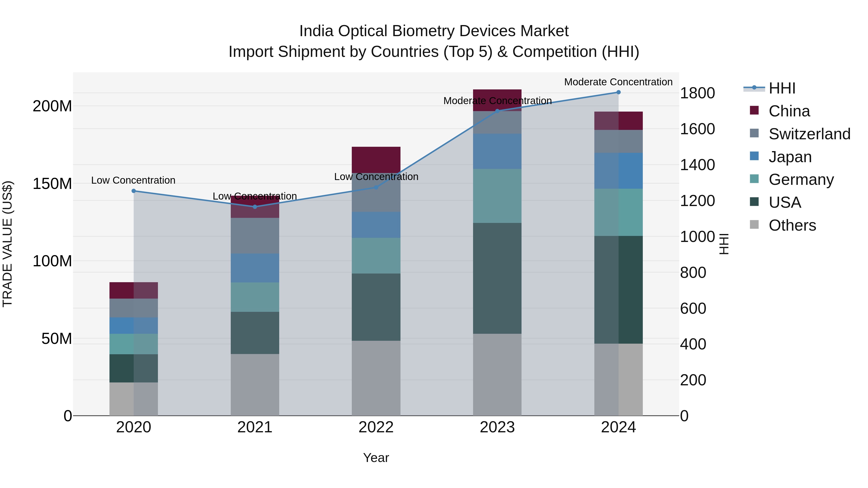Click the 1000 HHI axis tick label

(x=698, y=236)
